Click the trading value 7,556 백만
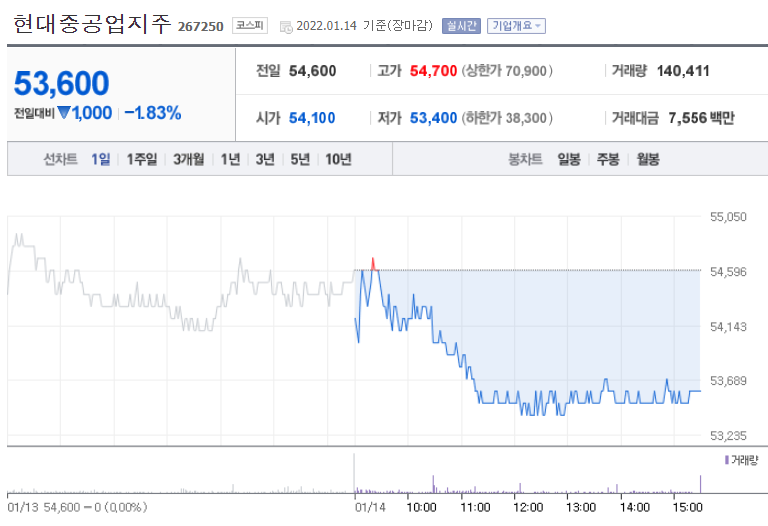This screenshot has height=526, width=768. coord(701,118)
